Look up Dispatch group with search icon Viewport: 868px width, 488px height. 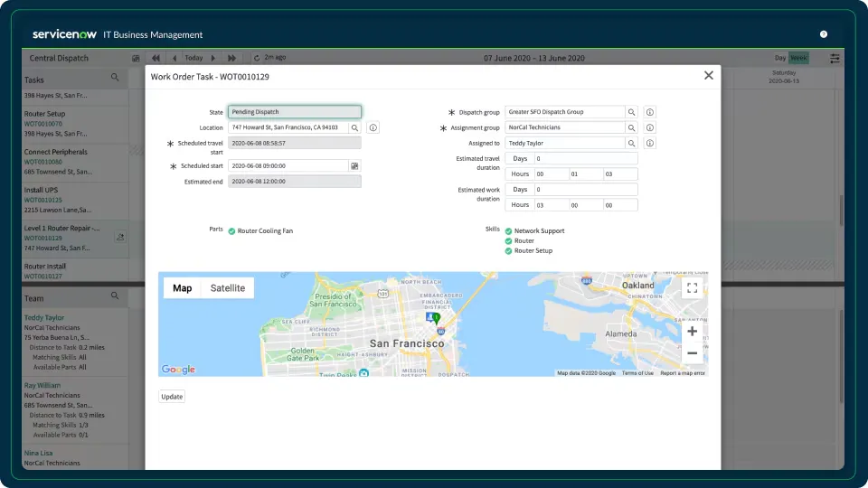point(632,112)
